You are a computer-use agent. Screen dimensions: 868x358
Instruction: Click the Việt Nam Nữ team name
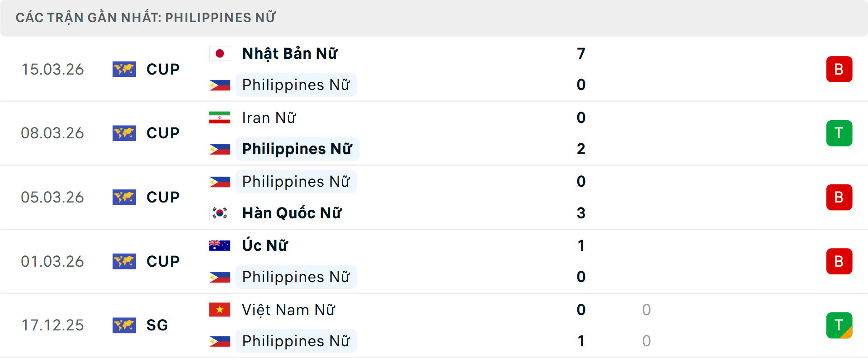[x=288, y=310]
